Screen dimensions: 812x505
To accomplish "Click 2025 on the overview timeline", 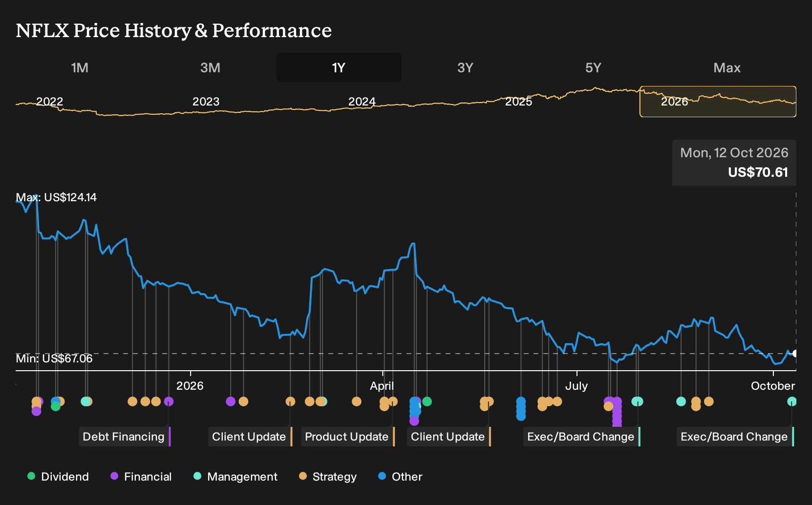I will (518, 102).
